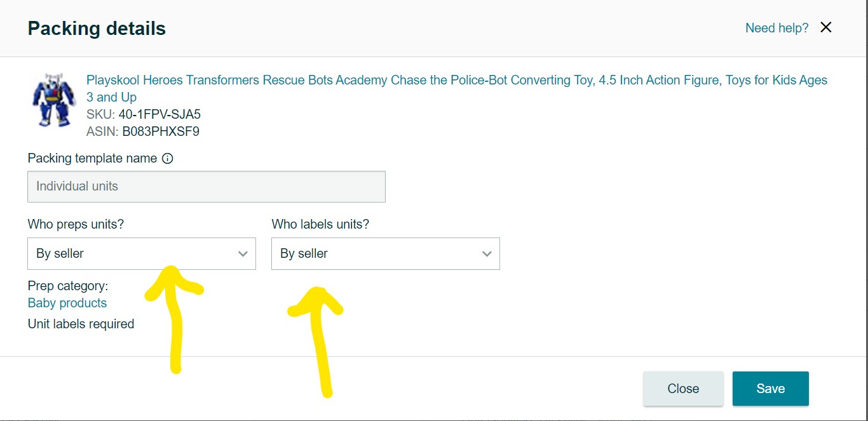Click the chevron arrow on the labels dropdown
This screenshot has width=868, height=421.
(x=487, y=254)
